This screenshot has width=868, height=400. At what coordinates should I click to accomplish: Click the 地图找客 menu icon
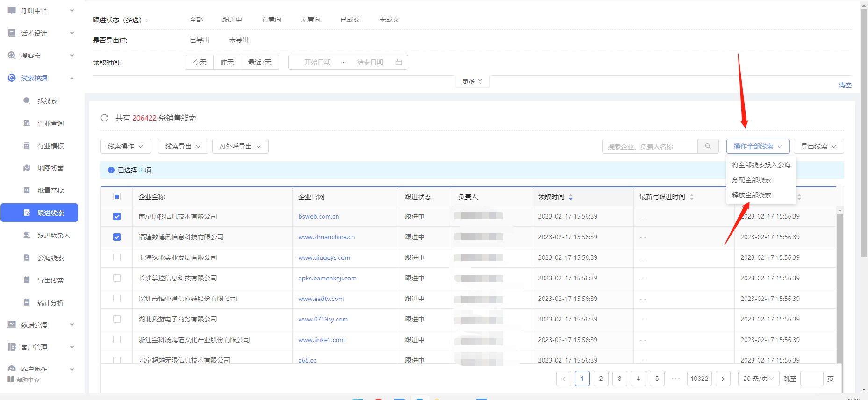click(x=27, y=168)
